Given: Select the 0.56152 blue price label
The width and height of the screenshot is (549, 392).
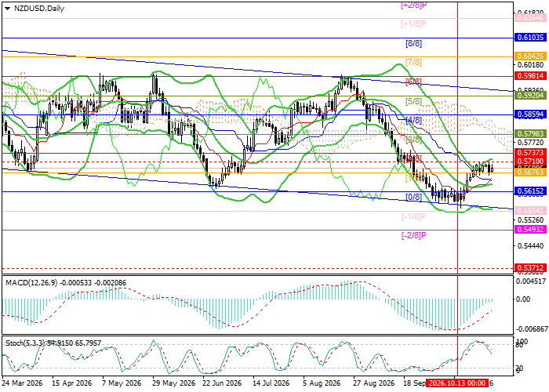Looking at the screenshot, I should pos(530,191).
